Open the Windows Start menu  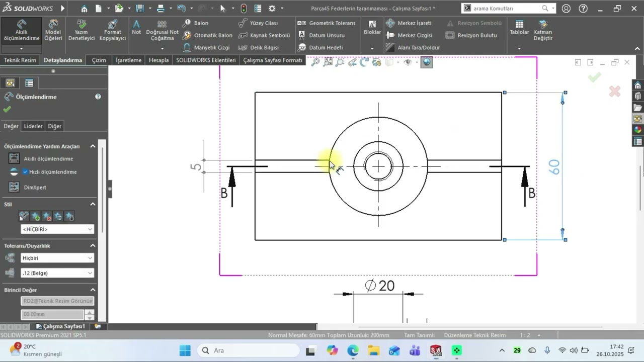tap(185, 350)
